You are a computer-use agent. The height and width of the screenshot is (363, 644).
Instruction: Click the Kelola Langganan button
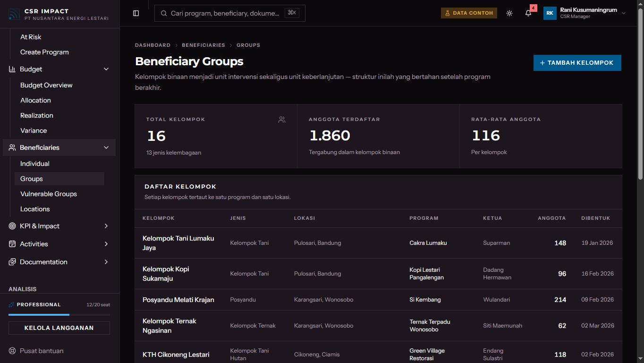[59, 328]
